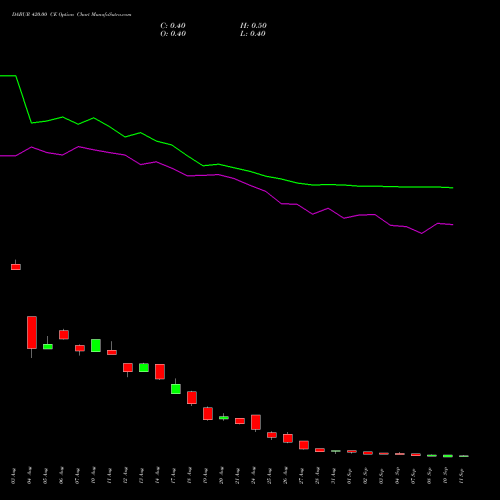This screenshot has width=500, height=500.
Task: Click the '31 Aug' date label
Action: tap(334, 476)
